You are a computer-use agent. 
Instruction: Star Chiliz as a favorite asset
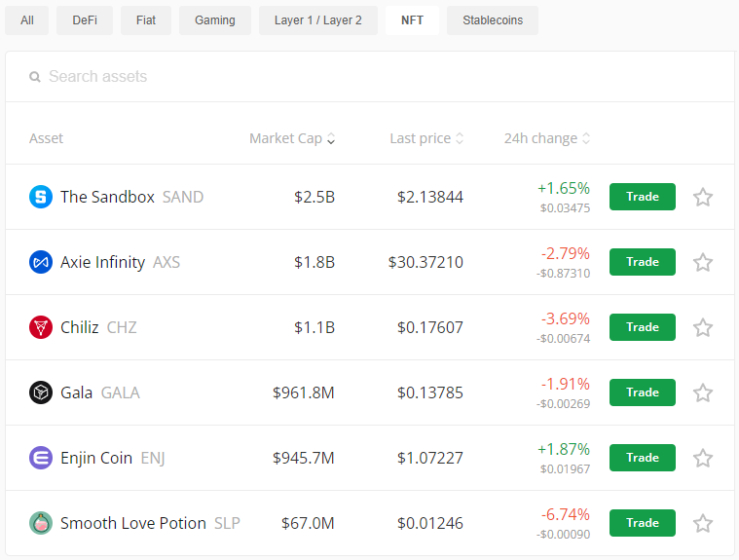coord(703,327)
